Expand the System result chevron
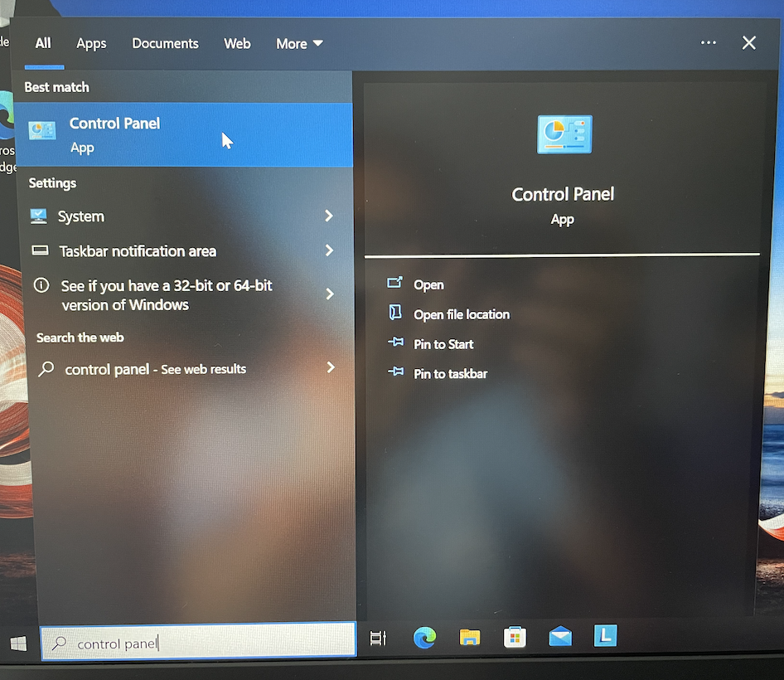Screen dimensions: 784x680 click(328, 216)
